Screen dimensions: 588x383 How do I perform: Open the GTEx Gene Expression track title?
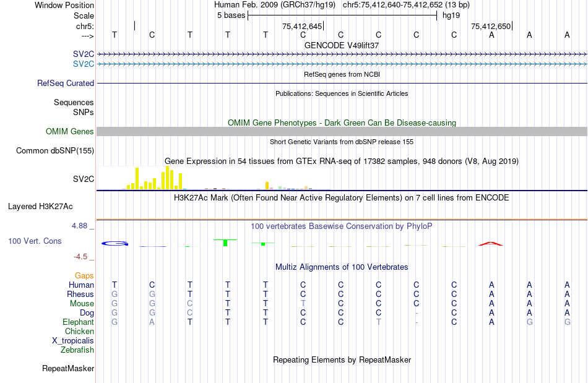tap(342, 161)
